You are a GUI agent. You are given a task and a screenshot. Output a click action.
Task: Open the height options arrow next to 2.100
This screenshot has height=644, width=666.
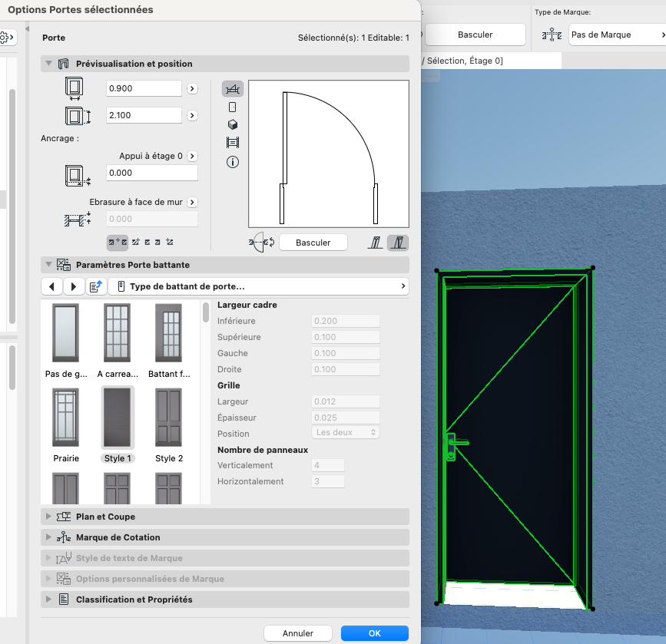click(192, 115)
